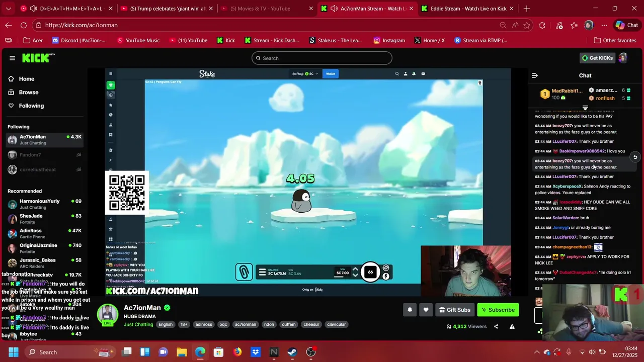The image size is (644, 362).
Task: Click the report warning triangle icon
Action: click(x=512, y=327)
